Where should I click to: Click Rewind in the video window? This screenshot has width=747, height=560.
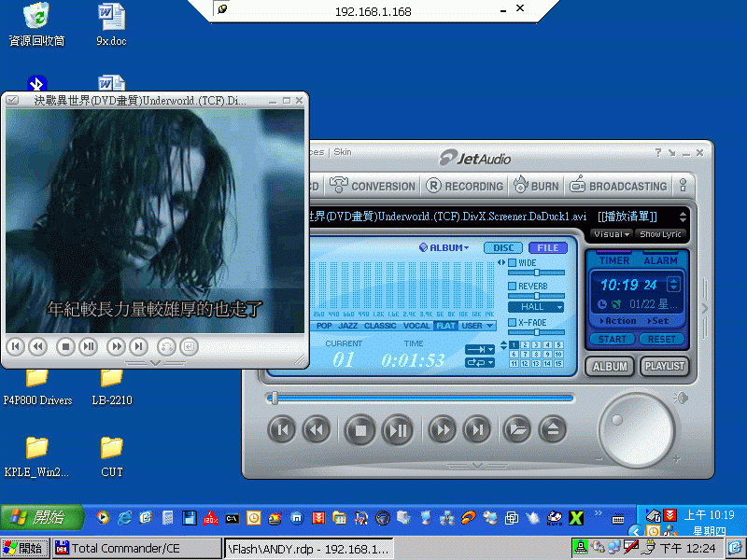pos(37,346)
